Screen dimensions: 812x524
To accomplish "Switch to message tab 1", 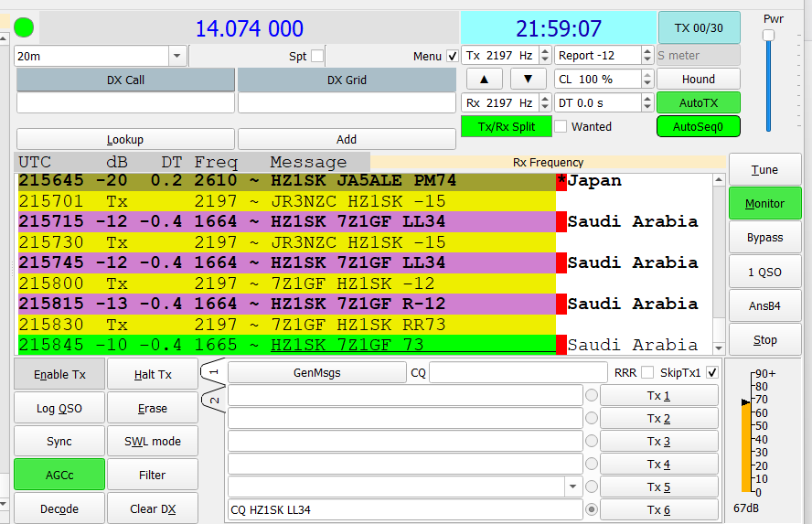I will (214, 371).
